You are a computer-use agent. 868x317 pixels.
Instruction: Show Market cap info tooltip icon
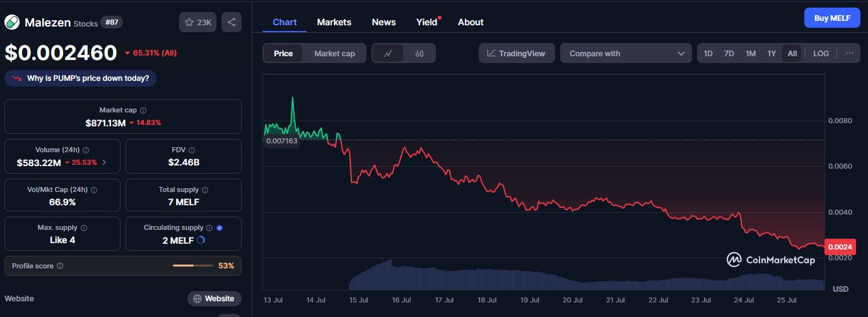(143, 110)
